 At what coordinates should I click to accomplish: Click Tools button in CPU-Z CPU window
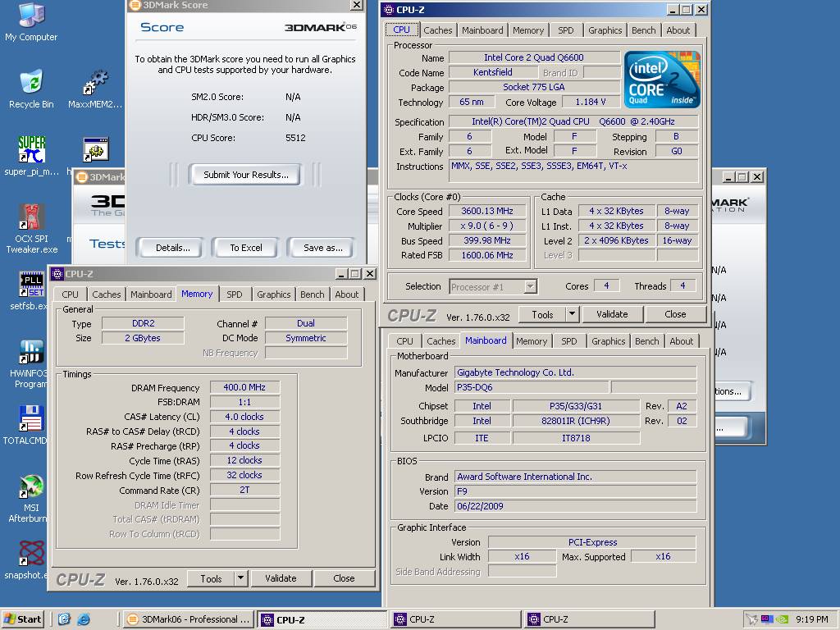(542, 314)
